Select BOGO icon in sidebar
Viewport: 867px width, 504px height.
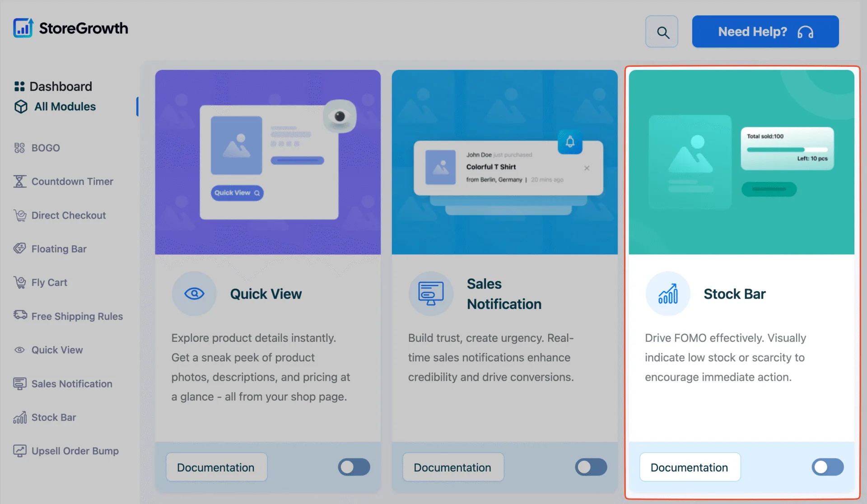point(19,148)
